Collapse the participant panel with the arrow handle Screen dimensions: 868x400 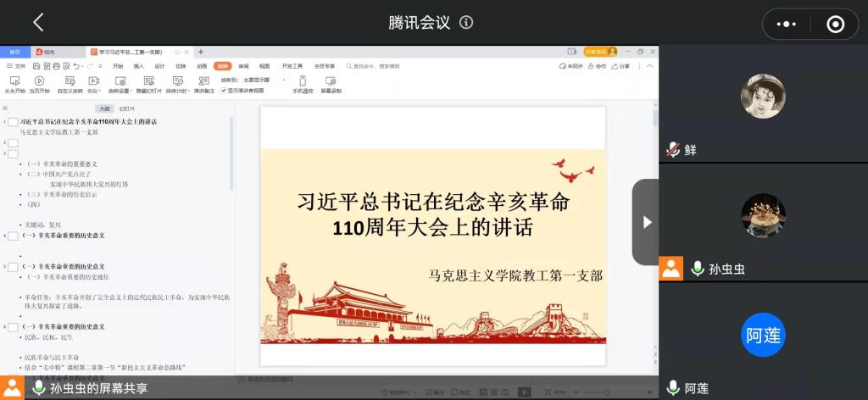click(x=646, y=222)
